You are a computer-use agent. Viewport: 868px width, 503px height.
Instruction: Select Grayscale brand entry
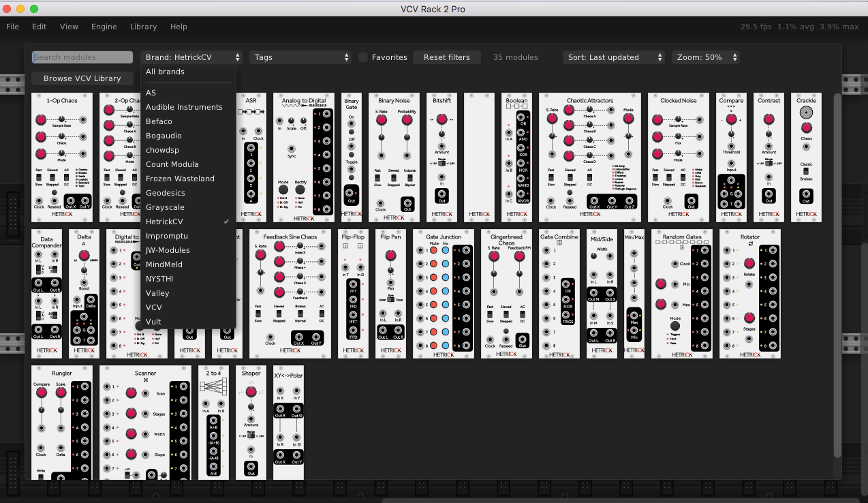(188, 207)
